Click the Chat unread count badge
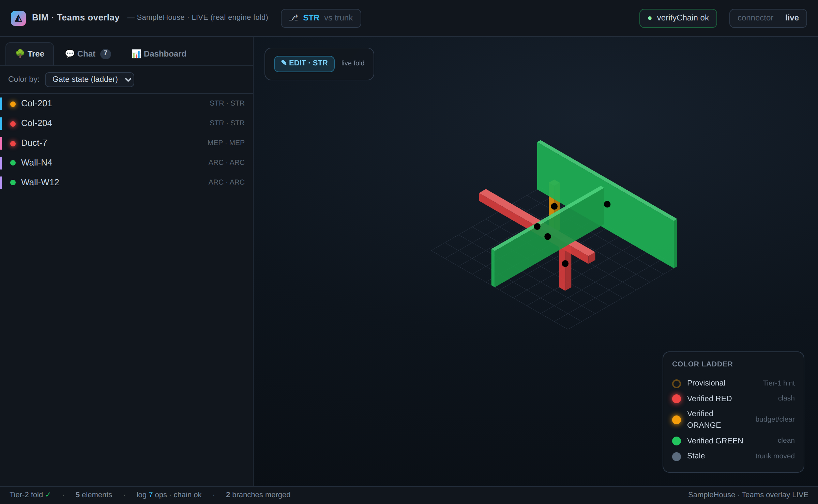 [106, 53]
